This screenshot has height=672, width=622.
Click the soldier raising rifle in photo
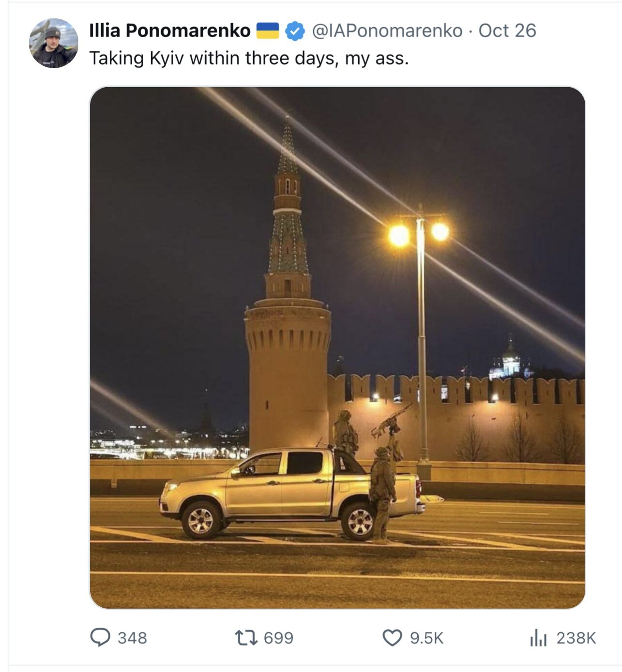[x=383, y=489]
